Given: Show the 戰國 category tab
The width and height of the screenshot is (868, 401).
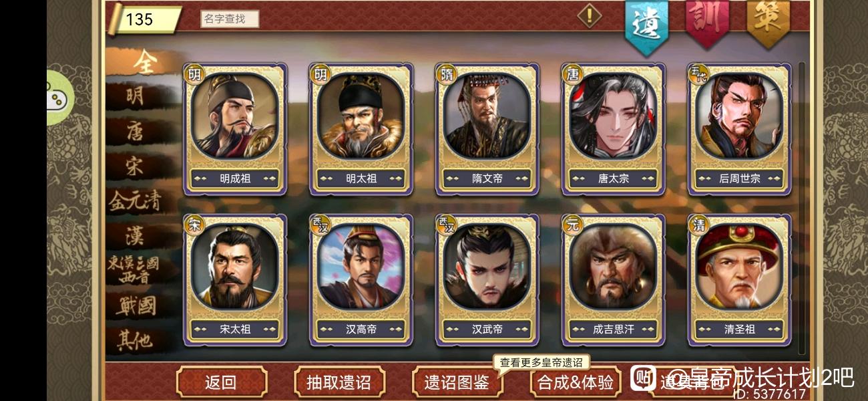Looking at the screenshot, I should (136, 305).
